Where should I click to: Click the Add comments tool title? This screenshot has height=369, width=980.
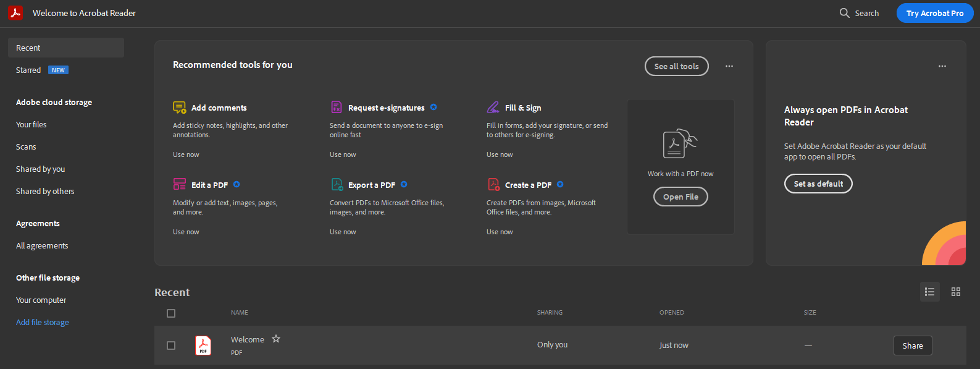(x=219, y=108)
